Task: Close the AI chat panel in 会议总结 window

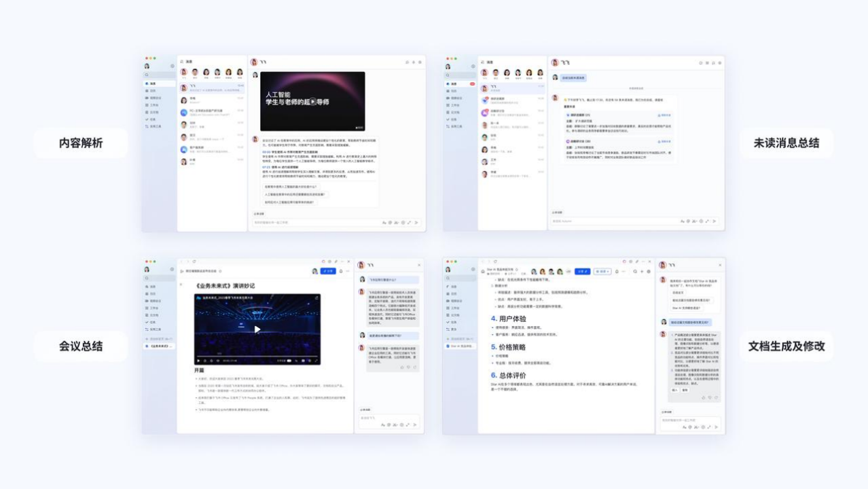Action: (x=419, y=265)
